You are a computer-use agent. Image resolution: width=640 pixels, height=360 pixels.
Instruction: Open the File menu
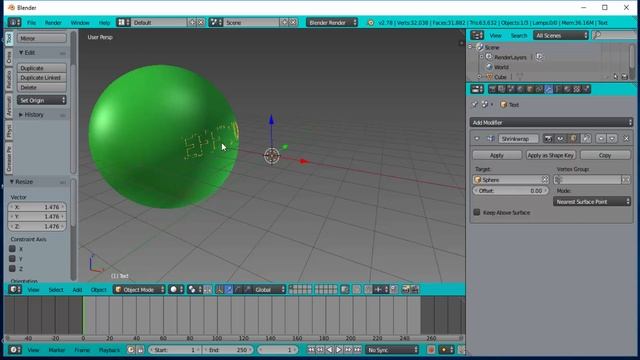tap(31, 23)
